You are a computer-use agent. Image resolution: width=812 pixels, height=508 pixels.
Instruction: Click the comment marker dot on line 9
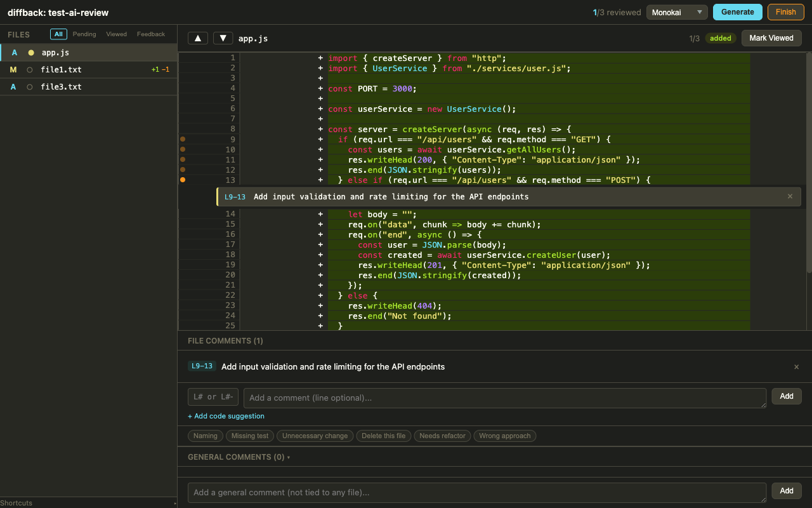(183, 139)
